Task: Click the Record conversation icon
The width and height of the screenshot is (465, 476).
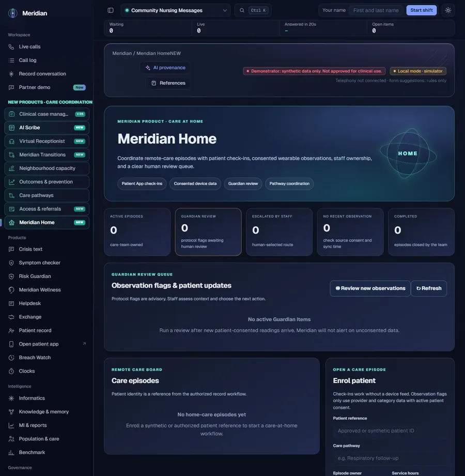Action: [x=11, y=74]
